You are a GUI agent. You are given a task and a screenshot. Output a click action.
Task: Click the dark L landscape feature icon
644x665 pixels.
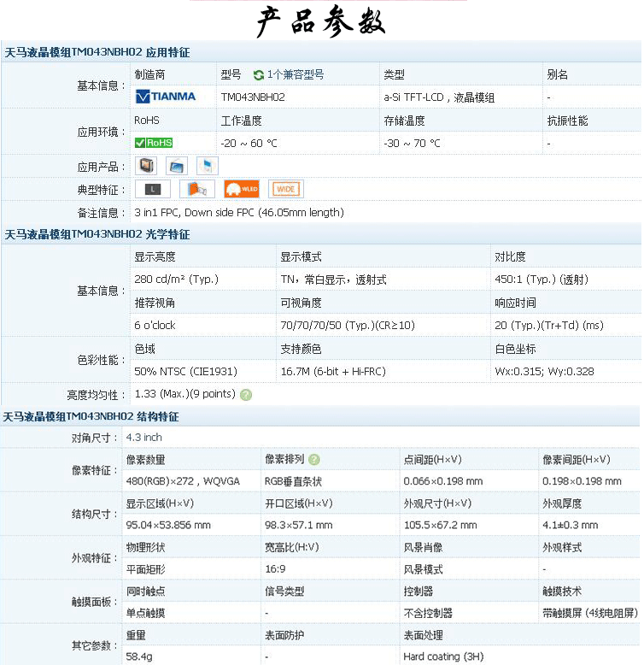pos(153,189)
